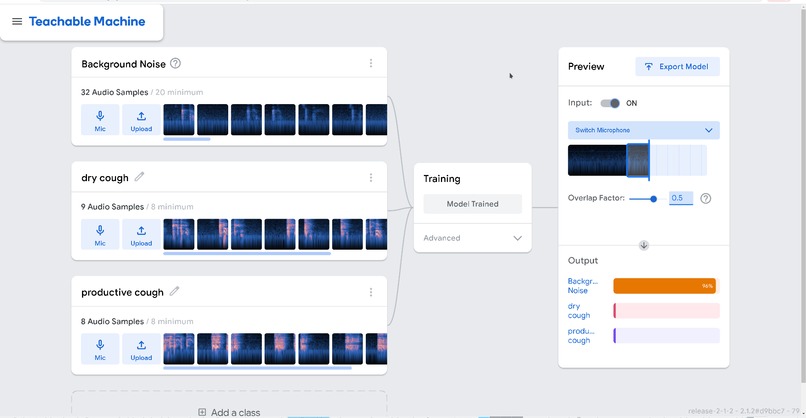
Task: Click the Preview panel heading
Action: click(x=586, y=67)
